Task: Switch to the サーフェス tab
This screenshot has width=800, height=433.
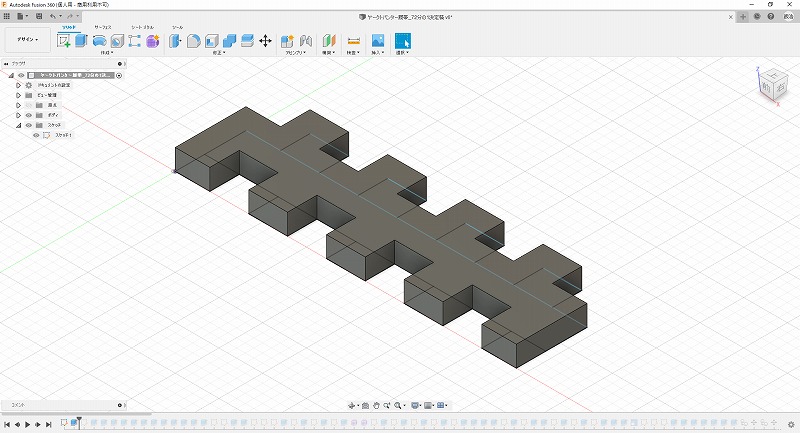Action: pyautogui.click(x=102, y=27)
